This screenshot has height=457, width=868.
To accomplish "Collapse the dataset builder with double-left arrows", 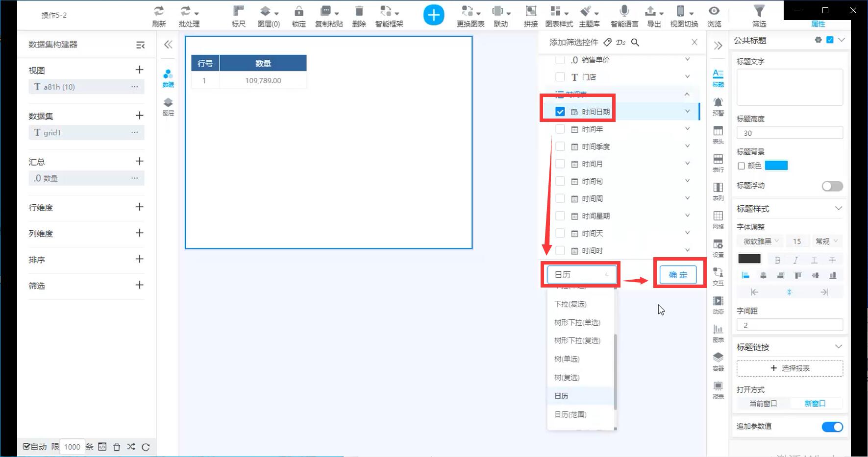I will click(x=168, y=45).
